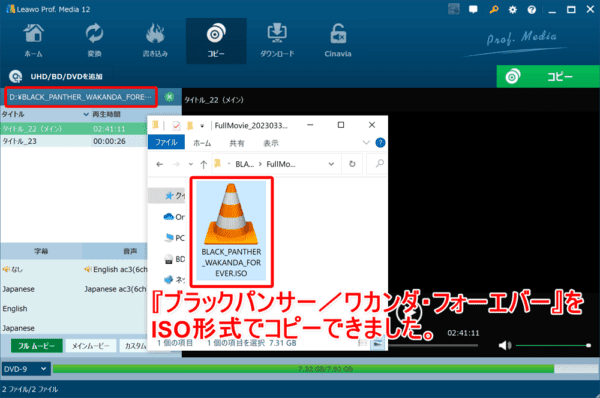The image size is (600, 398).
Task: Open the Home (ホーム) module in Leawo
Action: pyautogui.click(x=34, y=41)
